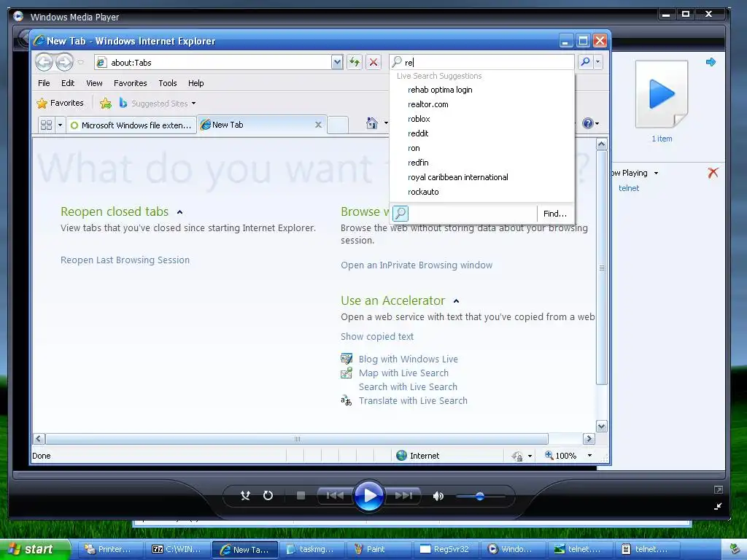Image resolution: width=747 pixels, height=560 pixels.
Task: Open search provider options dropdown arrow
Action: pyautogui.click(x=598, y=62)
